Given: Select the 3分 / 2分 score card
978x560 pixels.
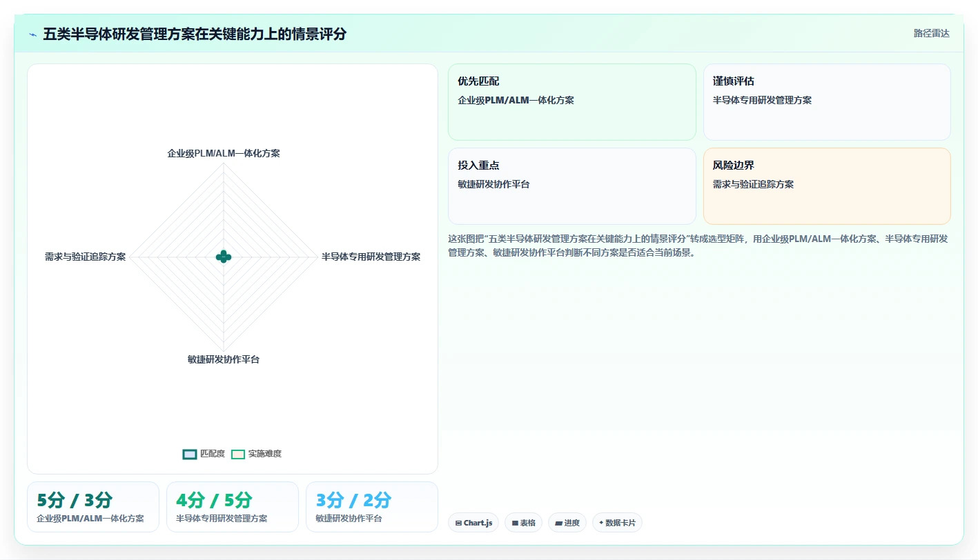Looking at the screenshot, I should coord(372,507).
